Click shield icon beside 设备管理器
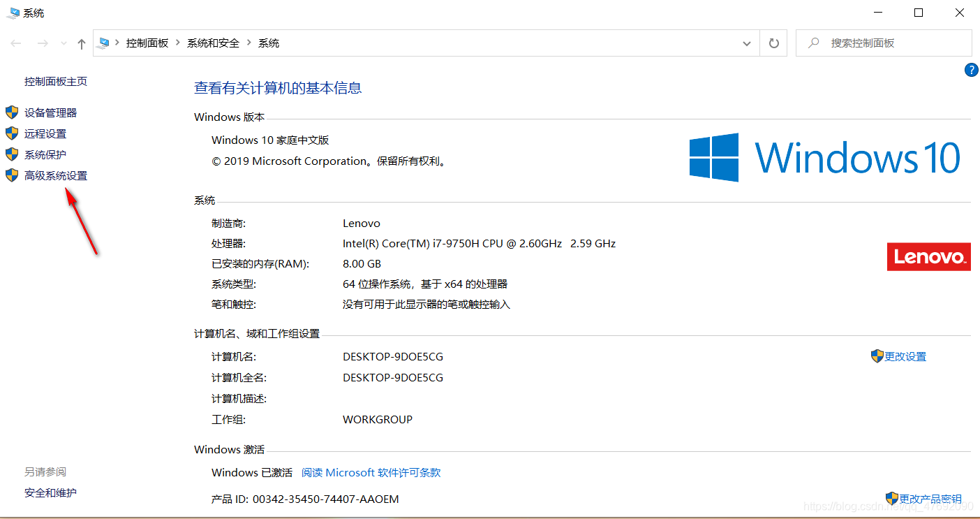Screen dimensions: 980x519 12,112
